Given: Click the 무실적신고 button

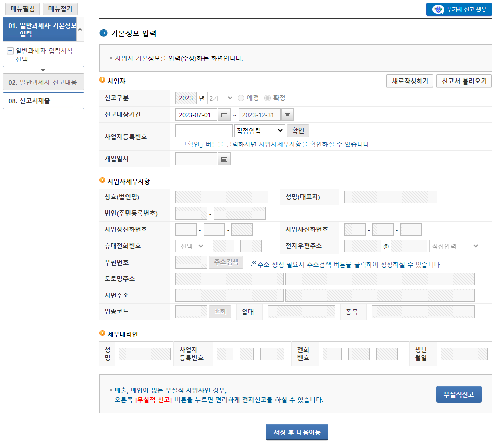Looking at the screenshot, I should [458, 394].
